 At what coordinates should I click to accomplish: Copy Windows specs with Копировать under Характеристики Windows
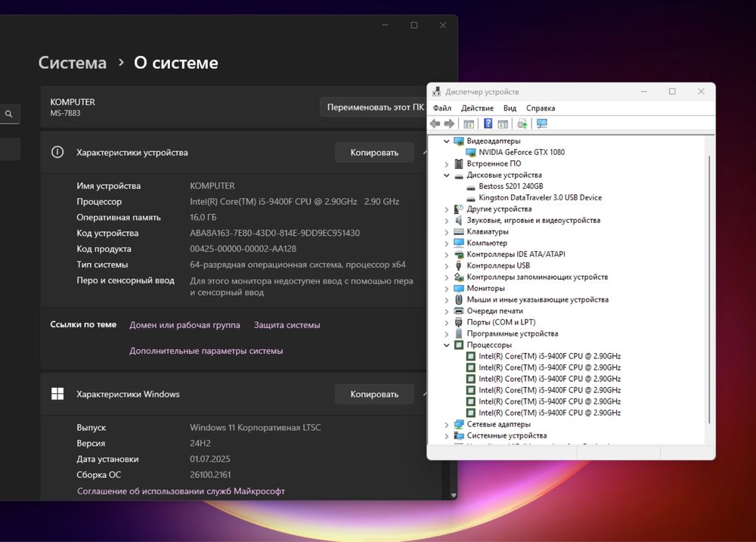(374, 394)
